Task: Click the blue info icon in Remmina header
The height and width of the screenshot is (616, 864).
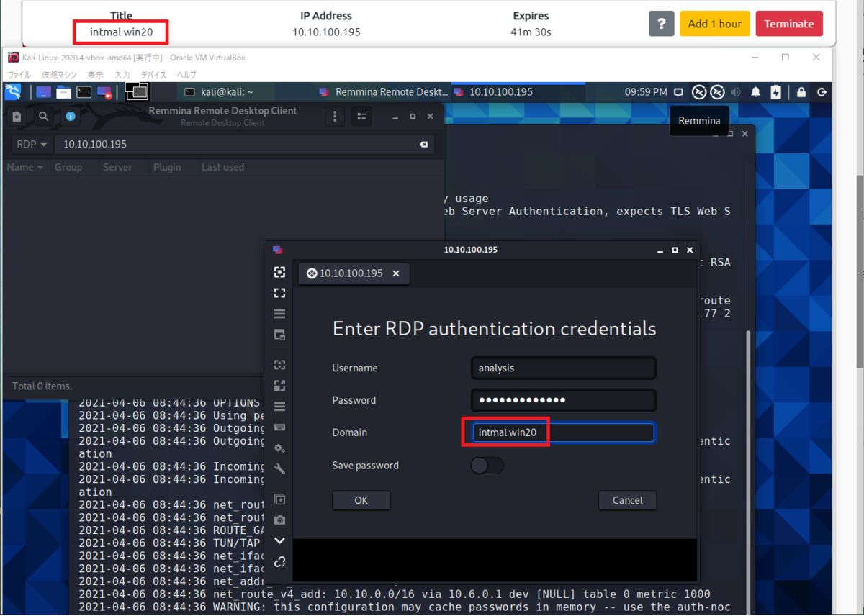Action: [71, 116]
